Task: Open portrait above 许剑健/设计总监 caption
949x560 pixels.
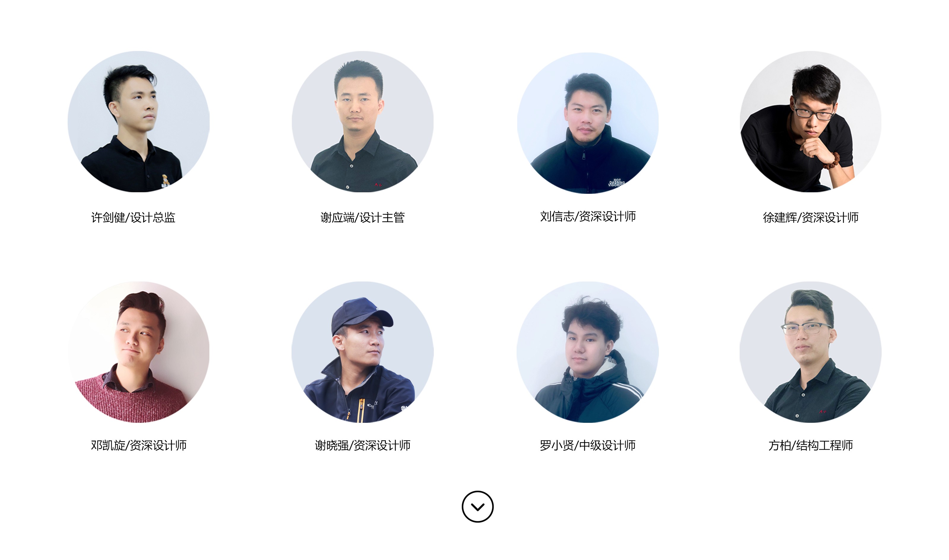Action: pyautogui.click(x=138, y=121)
